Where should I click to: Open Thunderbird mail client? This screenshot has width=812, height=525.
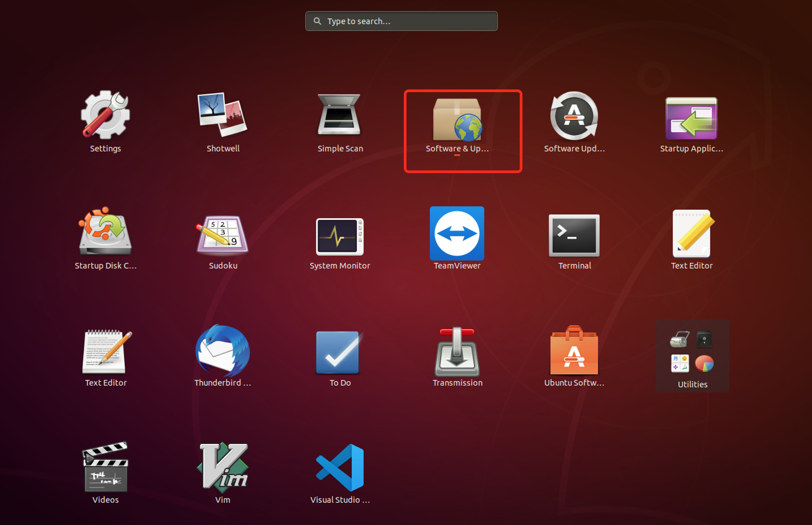(223, 353)
